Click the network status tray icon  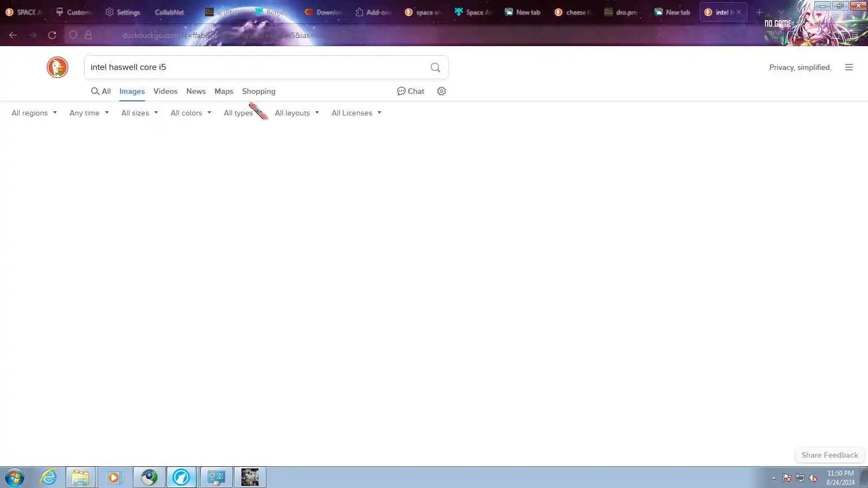point(800,478)
